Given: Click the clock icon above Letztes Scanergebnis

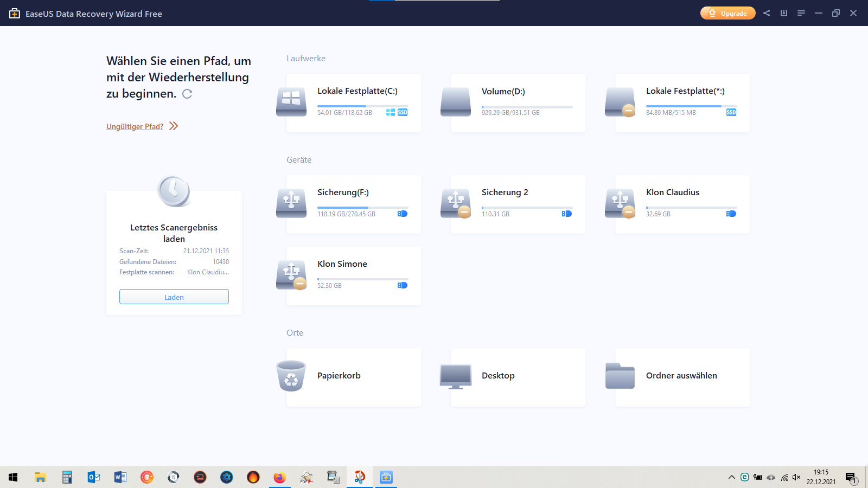Looking at the screenshot, I should (174, 191).
